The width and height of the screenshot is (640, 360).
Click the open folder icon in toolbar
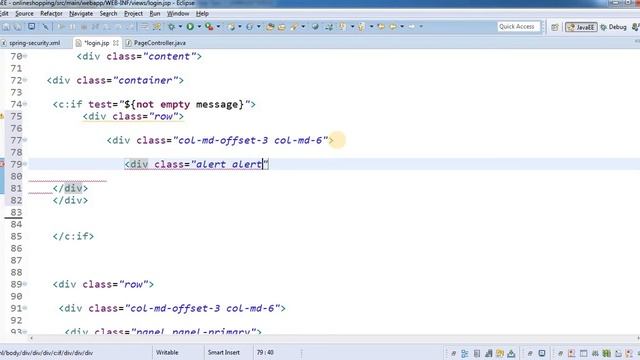point(282,27)
